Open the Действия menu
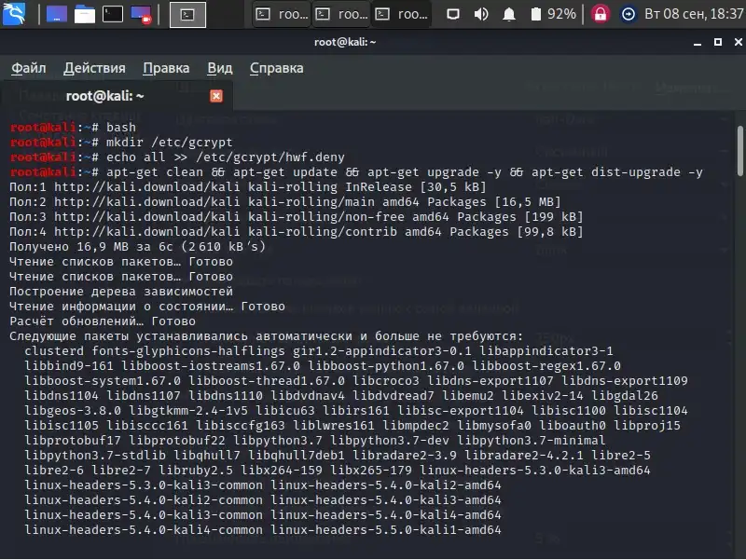This screenshot has height=560, width=746. tap(94, 68)
